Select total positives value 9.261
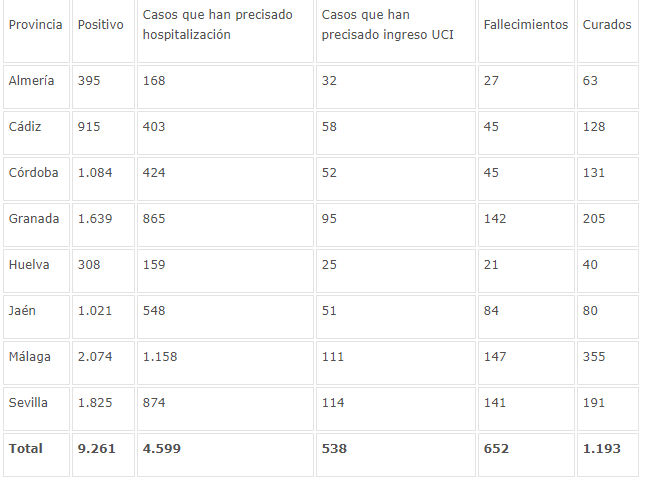Image resolution: width=646 pixels, height=482 pixels. coord(97,448)
